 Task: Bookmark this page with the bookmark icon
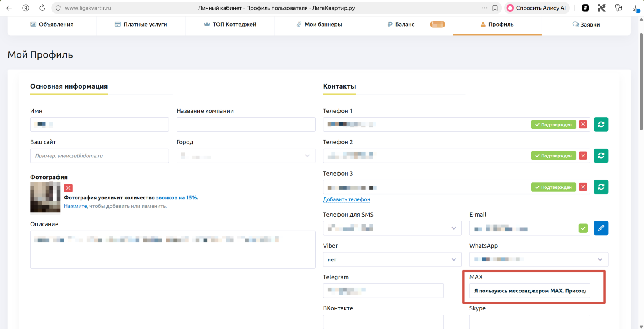click(x=495, y=8)
